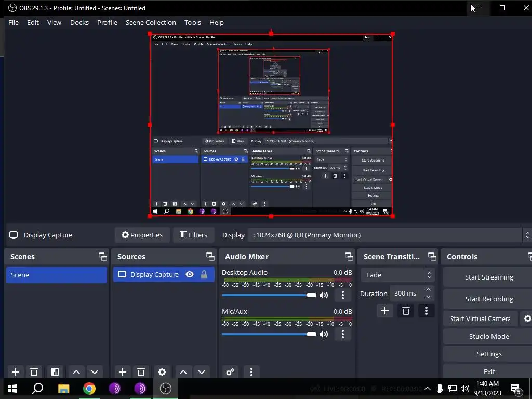The height and width of the screenshot is (399, 532).
Task: Open the Scene Collection menu
Action: (151, 22)
